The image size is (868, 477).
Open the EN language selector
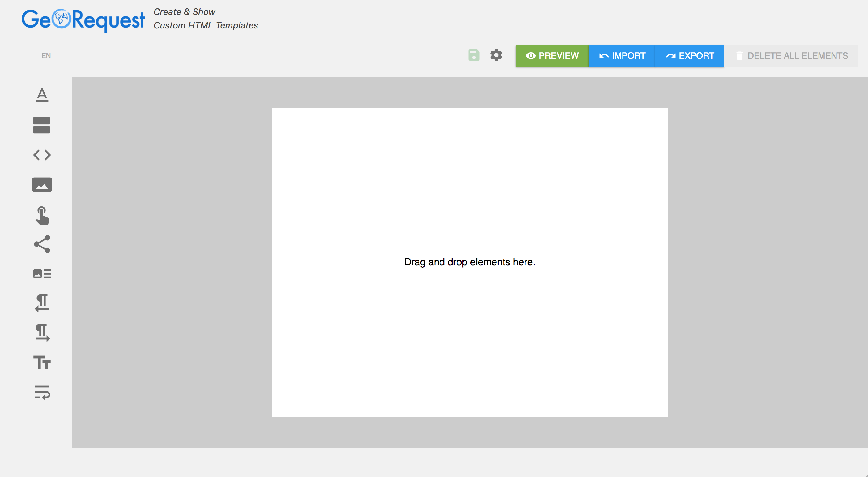click(x=46, y=56)
